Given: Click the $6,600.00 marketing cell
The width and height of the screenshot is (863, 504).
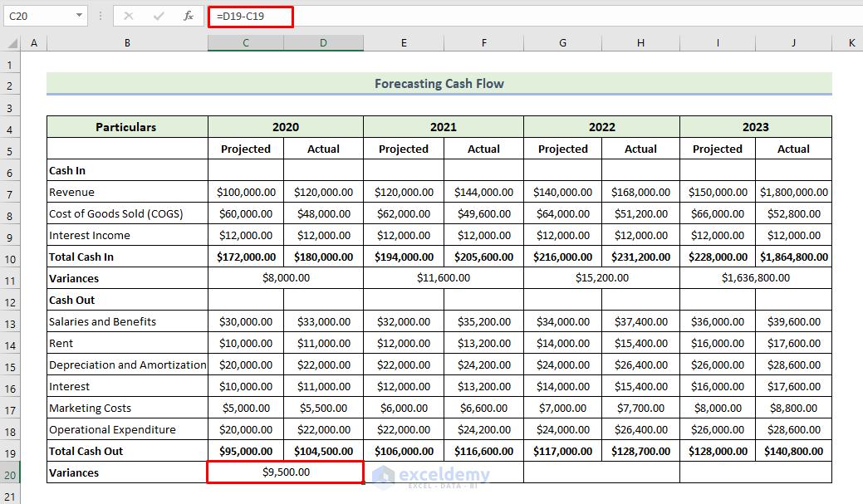Looking at the screenshot, I should pyautogui.click(x=483, y=408).
